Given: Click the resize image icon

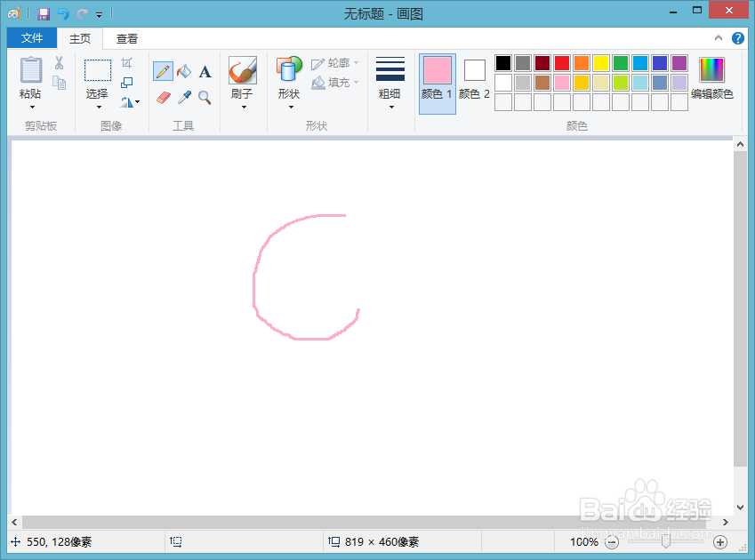Looking at the screenshot, I should [127, 82].
